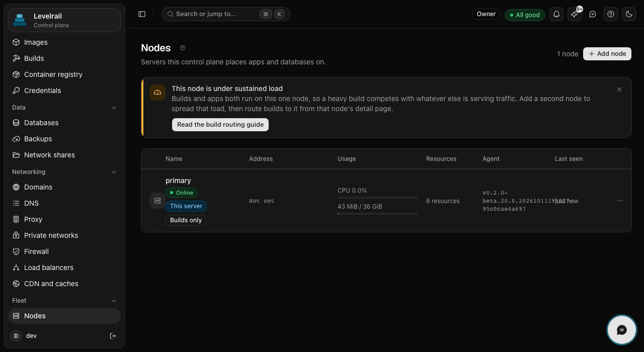Click the Images cube icon
Image resolution: width=644 pixels, height=352 pixels.
(x=16, y=42)
